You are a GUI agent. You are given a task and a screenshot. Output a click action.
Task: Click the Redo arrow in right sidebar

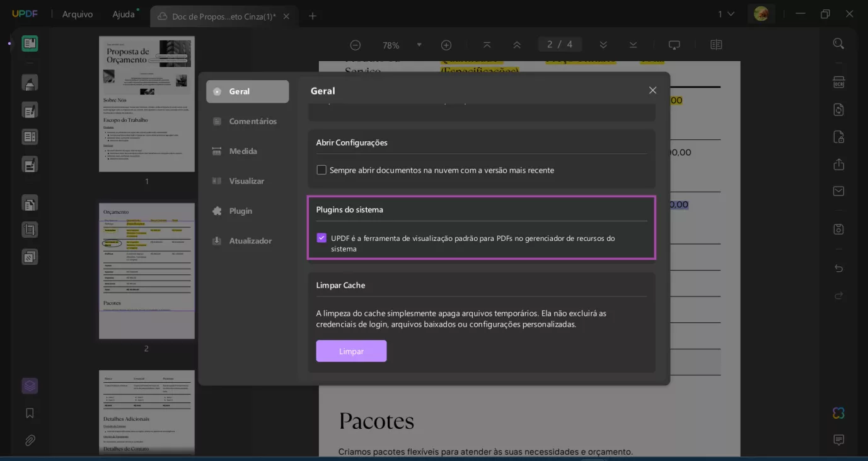(838, 295)
